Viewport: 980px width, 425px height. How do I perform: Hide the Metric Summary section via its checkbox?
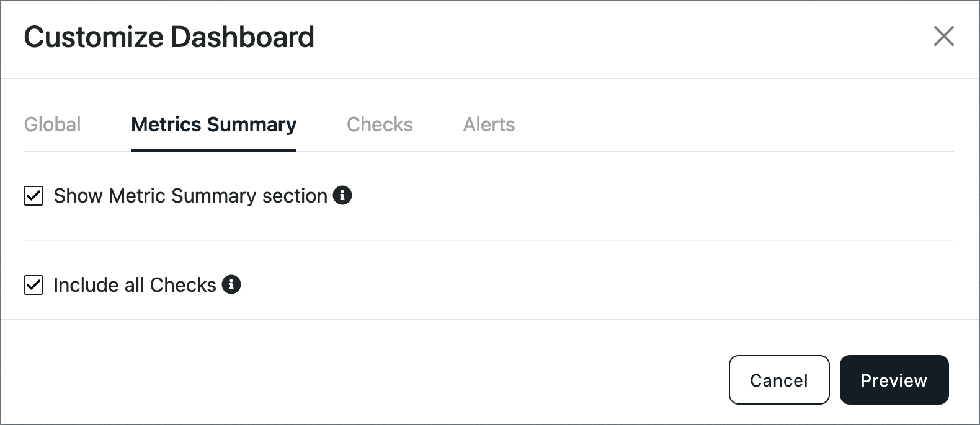point(33,196)
